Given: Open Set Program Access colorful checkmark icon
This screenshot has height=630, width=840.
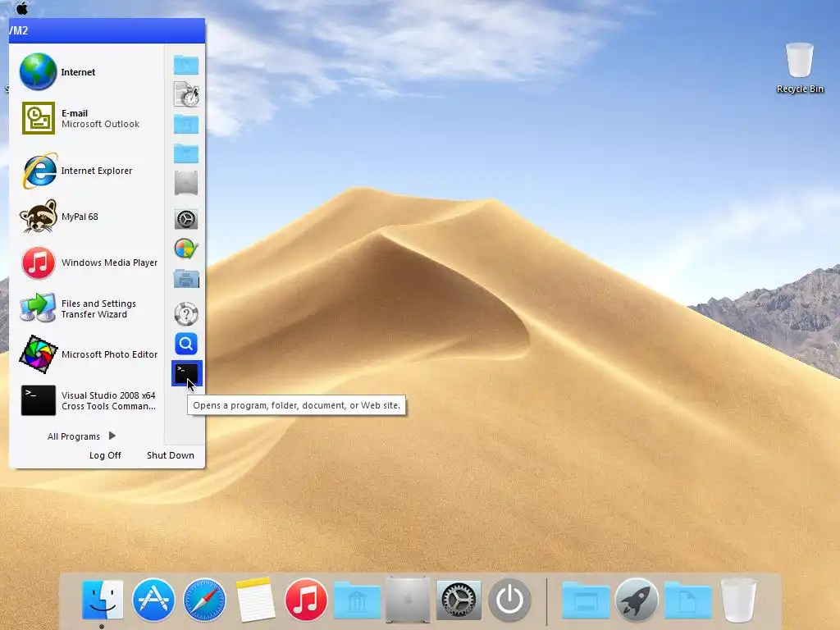Looking at the screenshot, I should coord(186,249).
